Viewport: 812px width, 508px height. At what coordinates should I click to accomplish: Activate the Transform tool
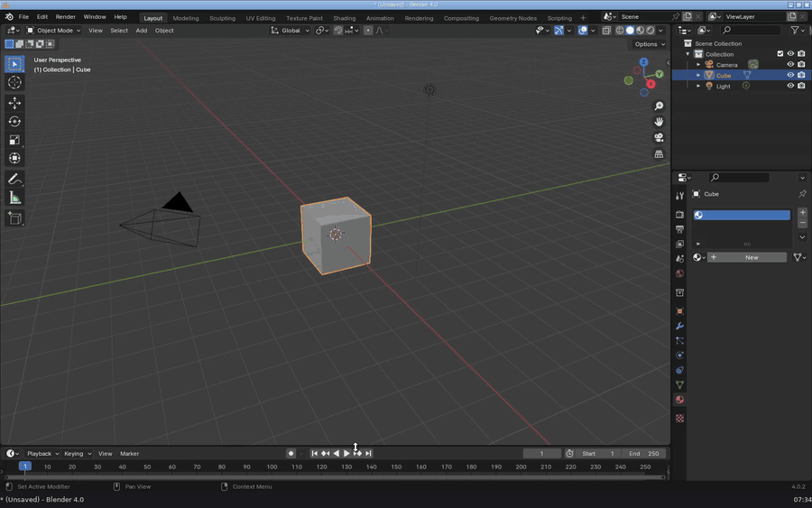[14, 159]
